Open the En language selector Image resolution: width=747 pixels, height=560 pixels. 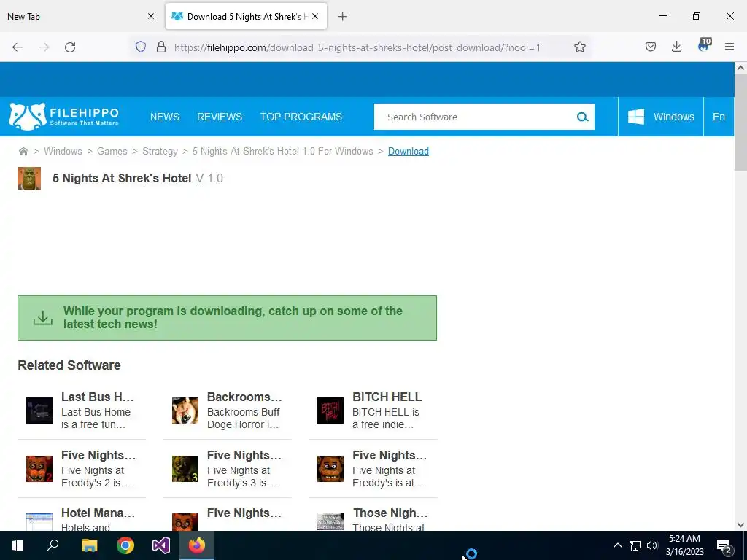[719, 117]
